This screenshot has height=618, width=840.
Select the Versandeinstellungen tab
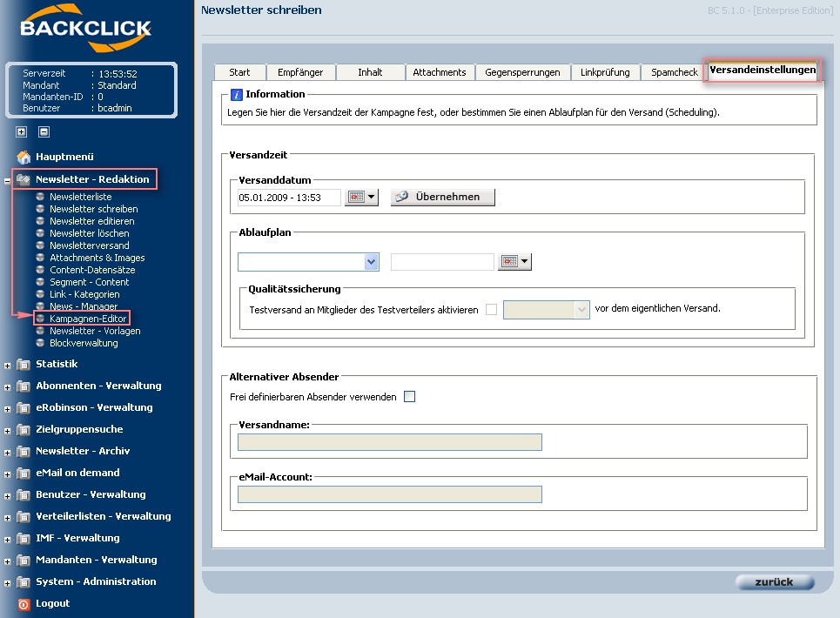click(763, 71)
